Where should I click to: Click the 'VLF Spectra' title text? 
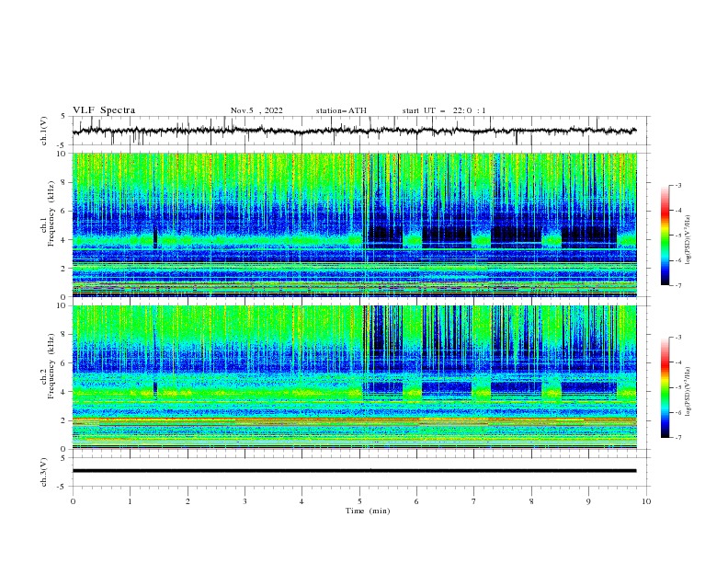(104, 110)
